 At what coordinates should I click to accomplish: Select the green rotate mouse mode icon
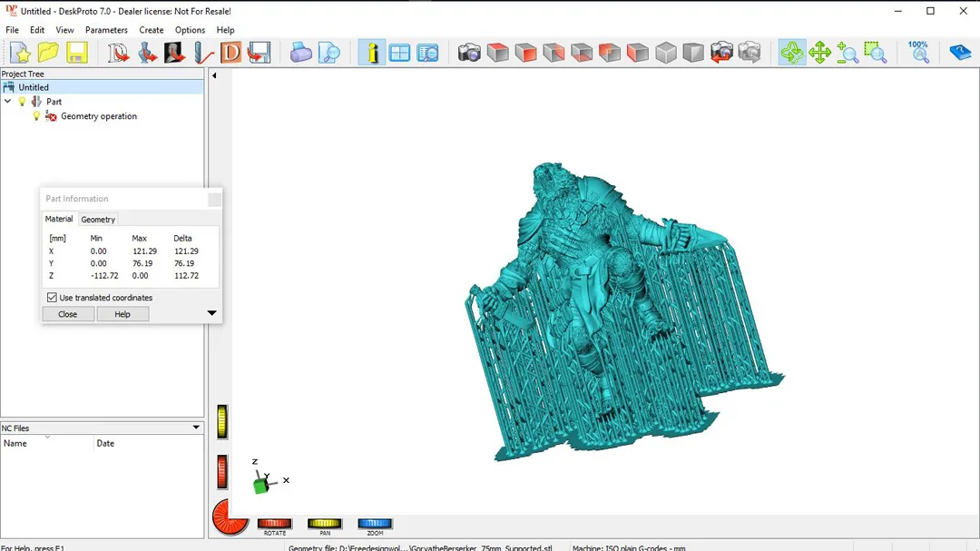(x=791, y=54)
